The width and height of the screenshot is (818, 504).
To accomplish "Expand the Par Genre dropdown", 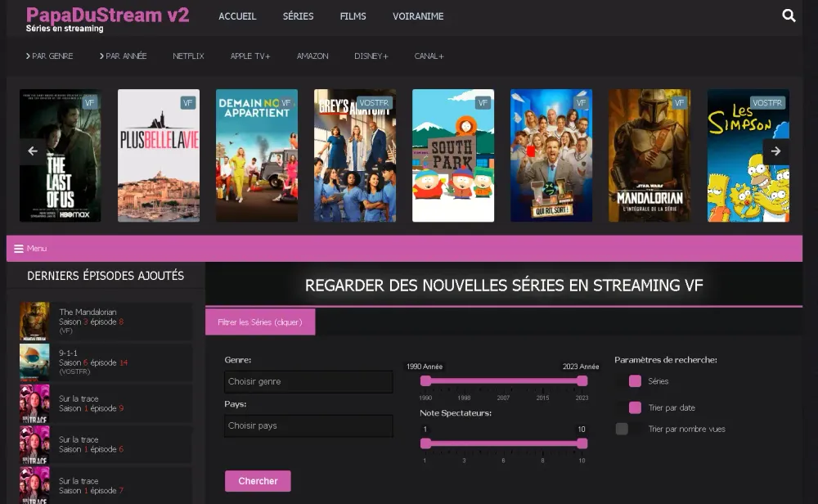I will click(x=50, y=56).
